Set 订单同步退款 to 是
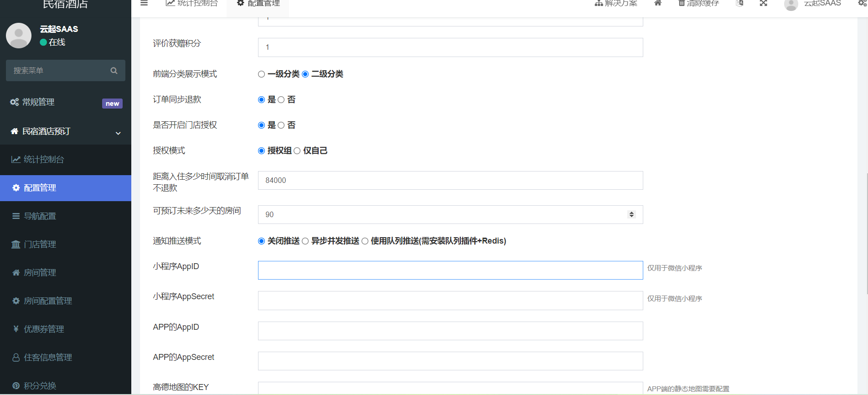 click(261, 100)
